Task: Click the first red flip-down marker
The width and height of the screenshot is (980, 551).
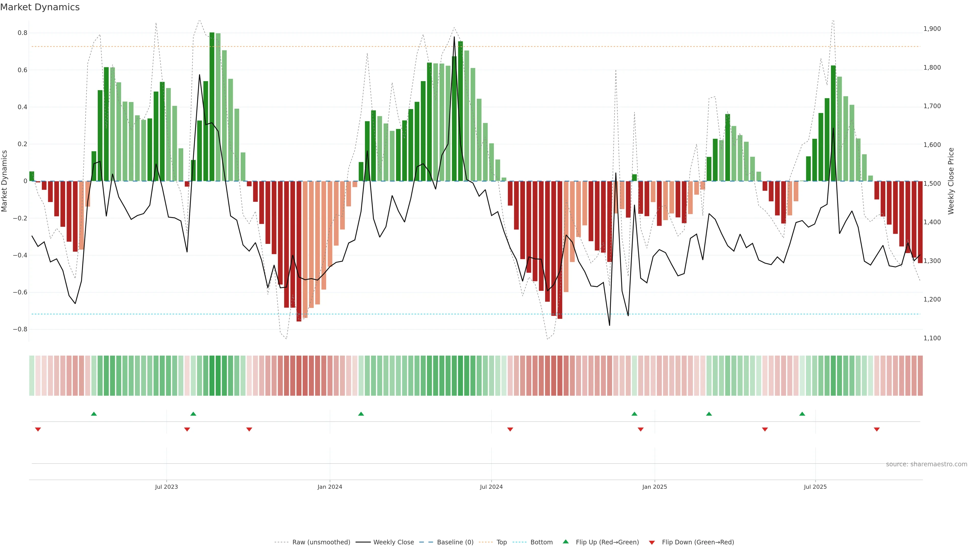Action: (38, 429)
